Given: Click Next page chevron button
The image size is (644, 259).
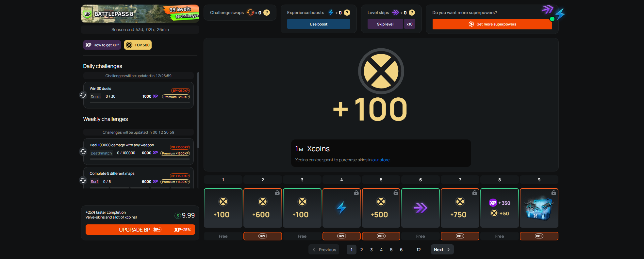Looking at the screenshot, I should click(442, 250).
